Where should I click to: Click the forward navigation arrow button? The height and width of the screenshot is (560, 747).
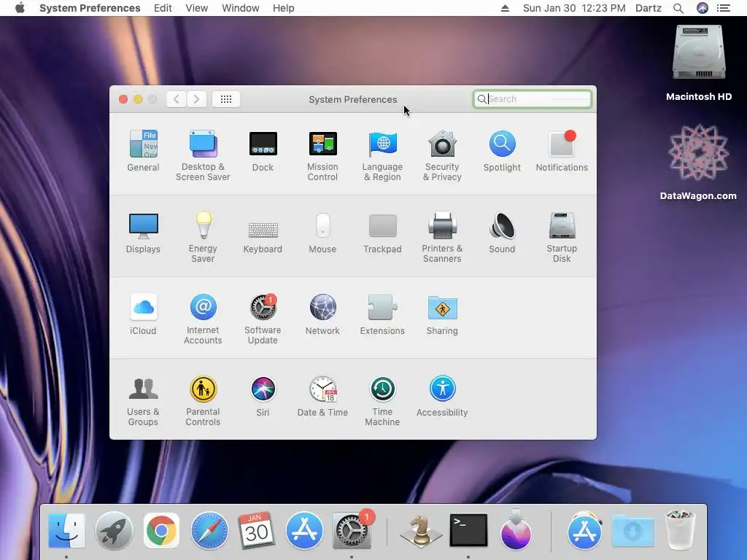[196, 99]
